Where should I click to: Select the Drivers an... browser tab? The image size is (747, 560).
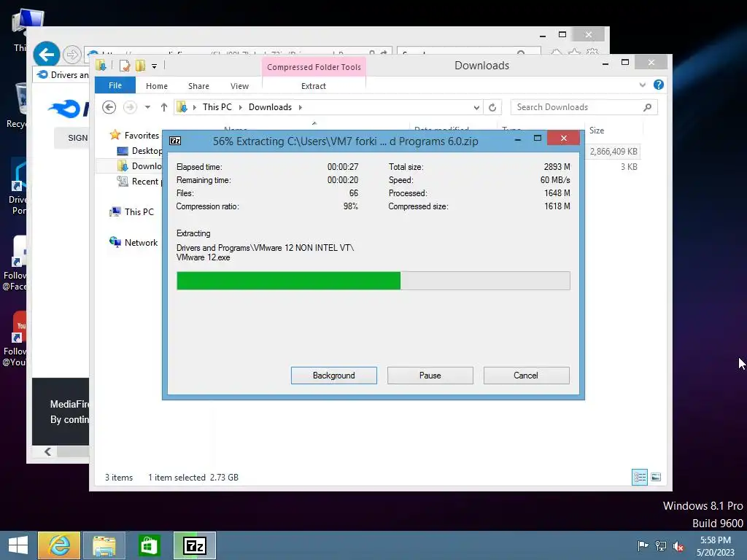click(62, 75)
